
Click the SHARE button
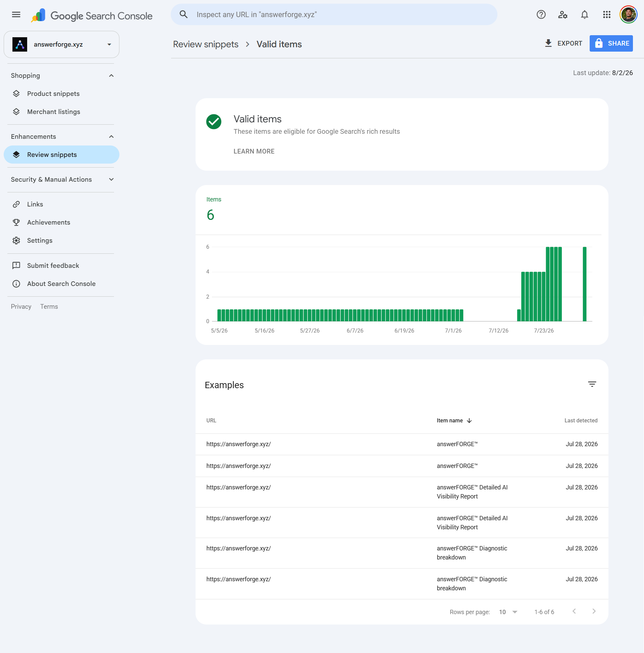click(x=611, y=43)
